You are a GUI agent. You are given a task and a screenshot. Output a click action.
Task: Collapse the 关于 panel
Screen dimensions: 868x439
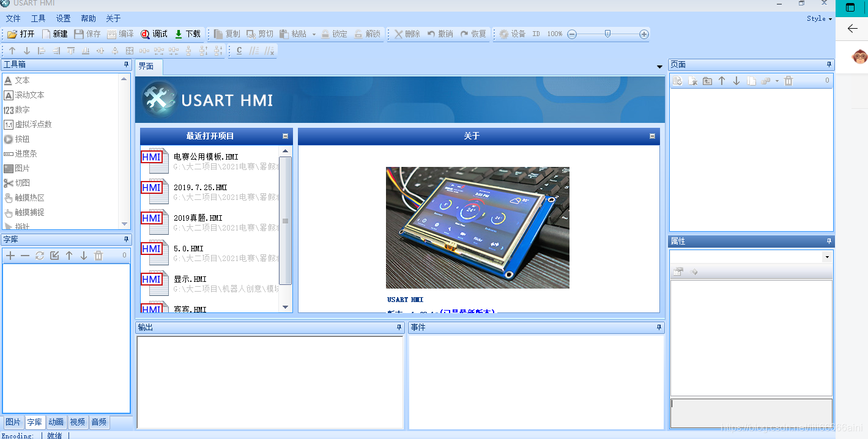(x=652, y=136)
